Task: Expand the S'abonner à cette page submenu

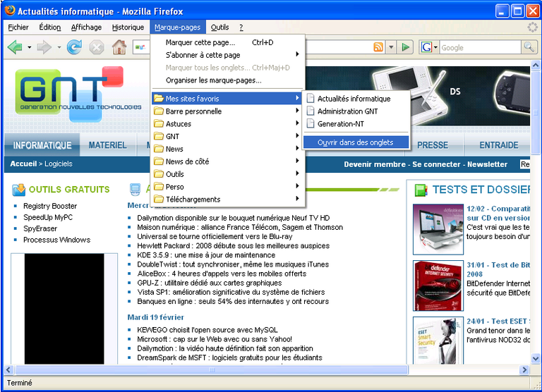Action: coord(227,55)
